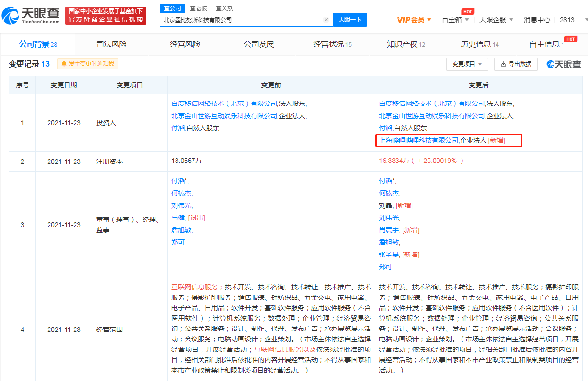Click the bell icon in the change notification button

pyautogui.click(x=64, y=64)
